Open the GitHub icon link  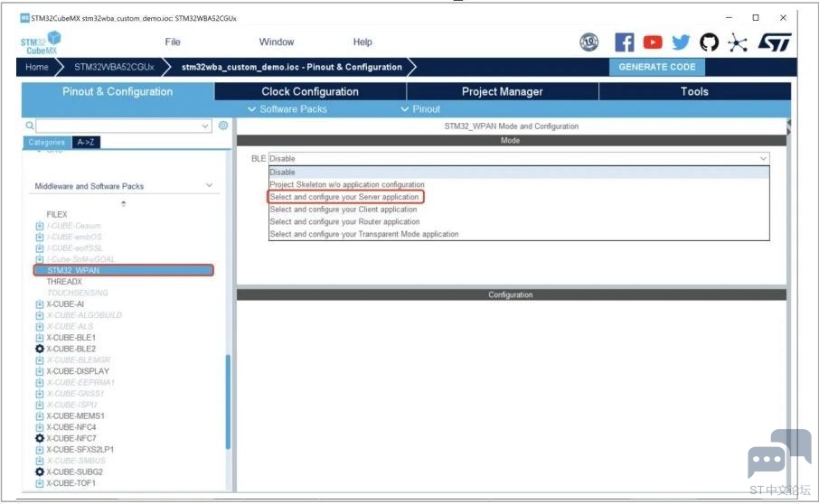[709, 42]
